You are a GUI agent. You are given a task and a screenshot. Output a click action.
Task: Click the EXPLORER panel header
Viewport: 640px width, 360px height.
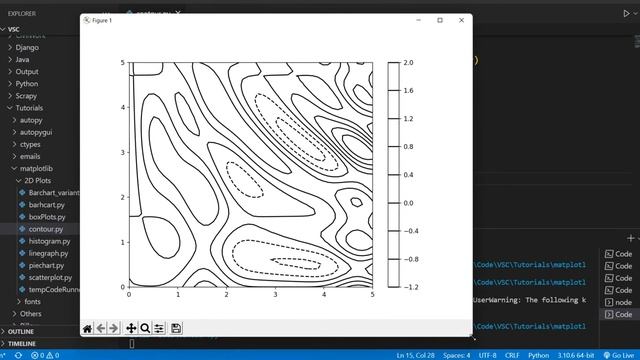coord(22,13)
